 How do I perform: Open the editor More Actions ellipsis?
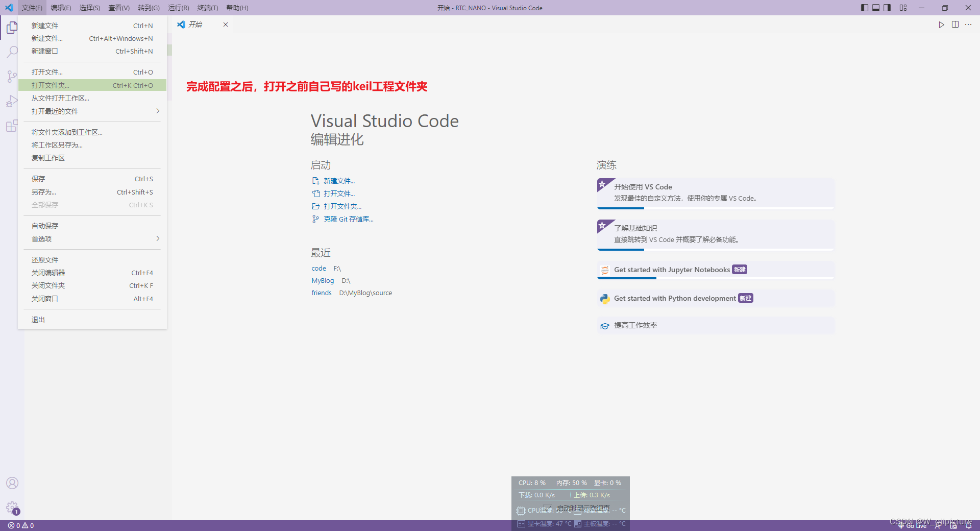tap(968, 25)
